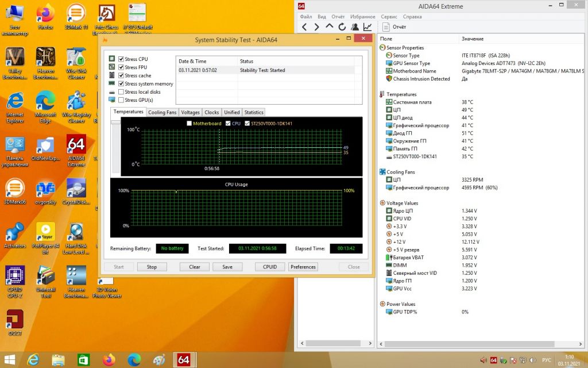Open CPUID CPU-Z desktop shortcut
The height and width of the screenshot is (368, 588).
15,282
